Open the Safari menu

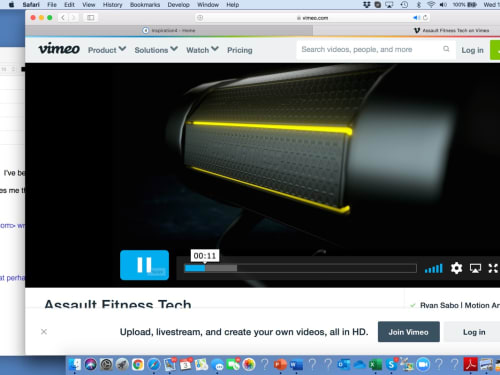[31, 5]
